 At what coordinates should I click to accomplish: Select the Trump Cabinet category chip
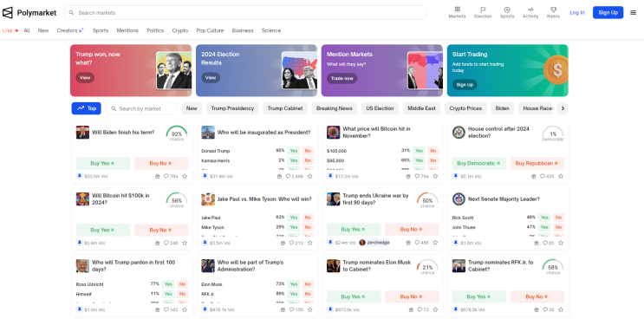pyautogui.click(x=285, y=108)
